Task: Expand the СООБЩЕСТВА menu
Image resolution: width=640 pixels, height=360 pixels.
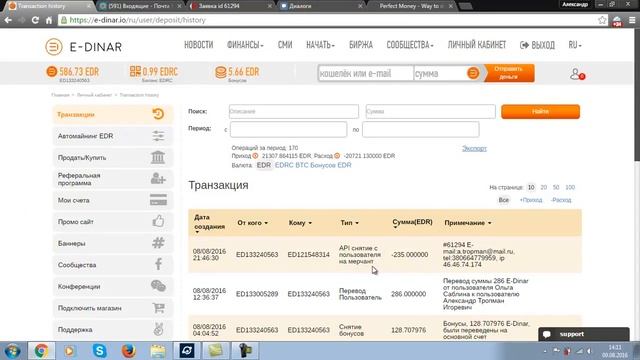Action: tap(410, 45)
